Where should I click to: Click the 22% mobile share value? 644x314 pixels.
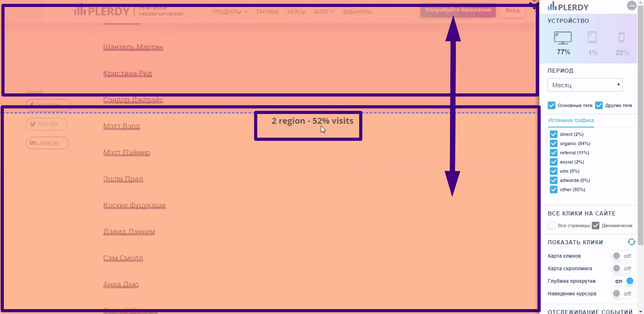click(x=622, y=53)
